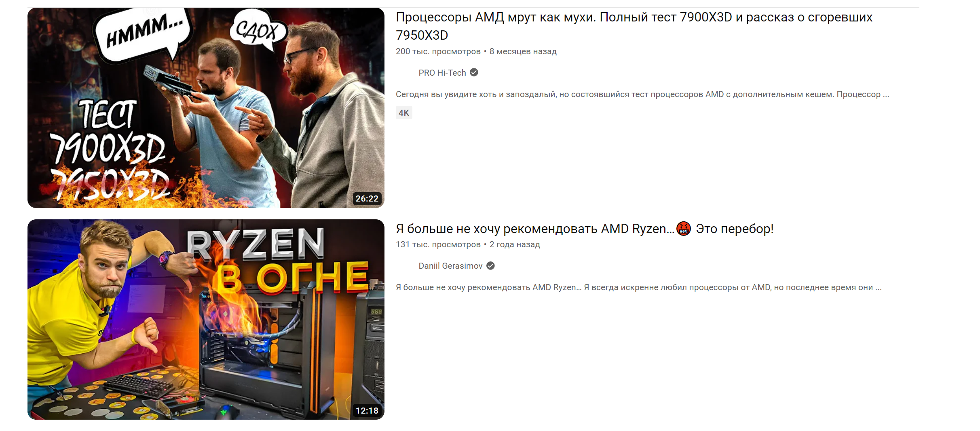The height and width of the screenshot is (431, 980).
Task: Click the 200 тыс. просмотров view count
Action: coord(438,51)
